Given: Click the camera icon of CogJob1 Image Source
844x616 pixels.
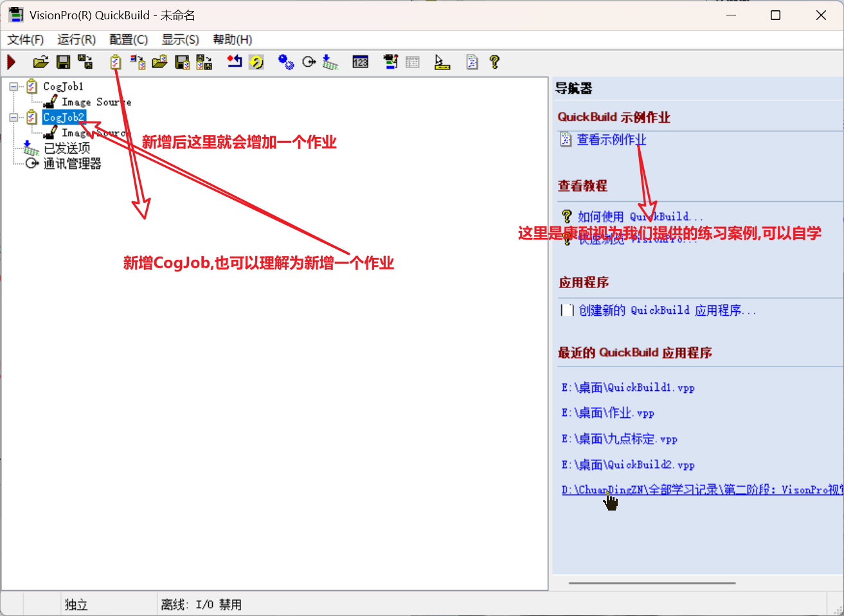Looking at the screenshot, I should pyautogui.click(x=50, y=102).
